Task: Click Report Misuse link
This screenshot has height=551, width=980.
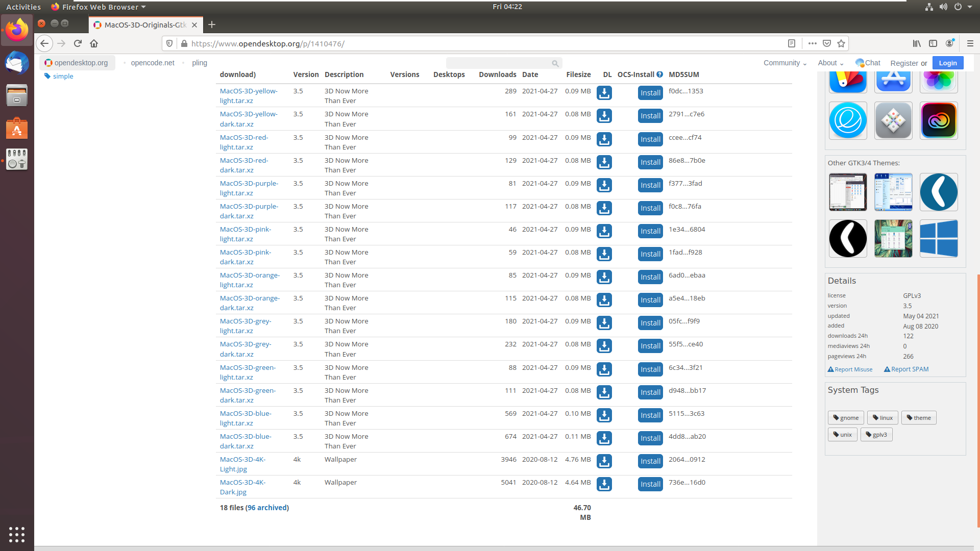Action: [850, 369]
